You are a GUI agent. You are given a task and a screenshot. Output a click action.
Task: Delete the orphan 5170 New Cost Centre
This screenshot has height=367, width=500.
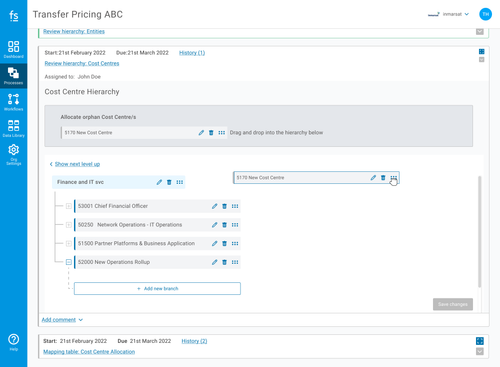click(211, 133)
